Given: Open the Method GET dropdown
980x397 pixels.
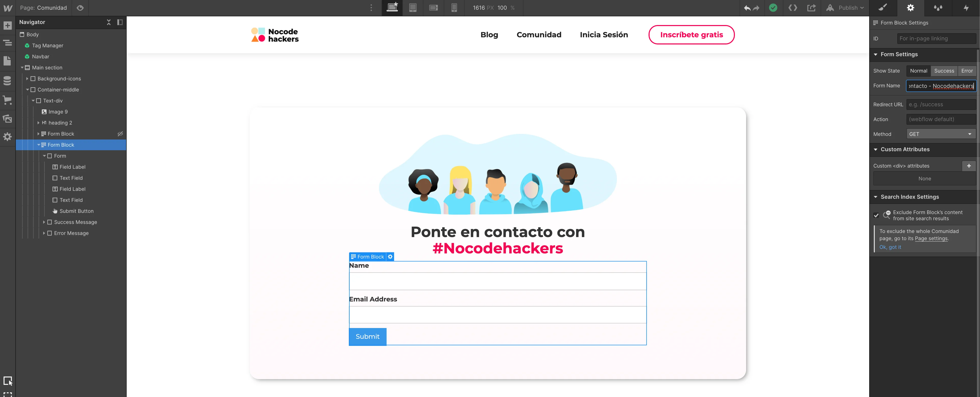Looking at the screenshot, I should click(x=940, y=134).
